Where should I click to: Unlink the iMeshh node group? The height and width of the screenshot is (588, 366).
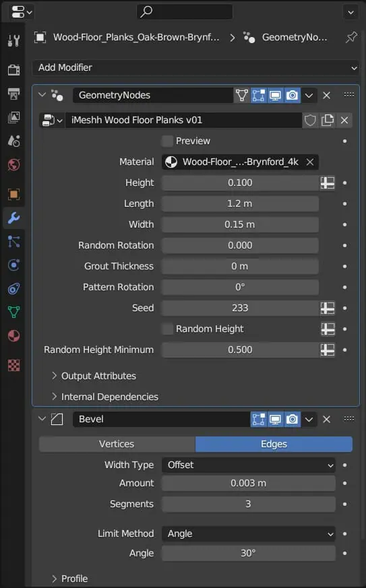344,121
